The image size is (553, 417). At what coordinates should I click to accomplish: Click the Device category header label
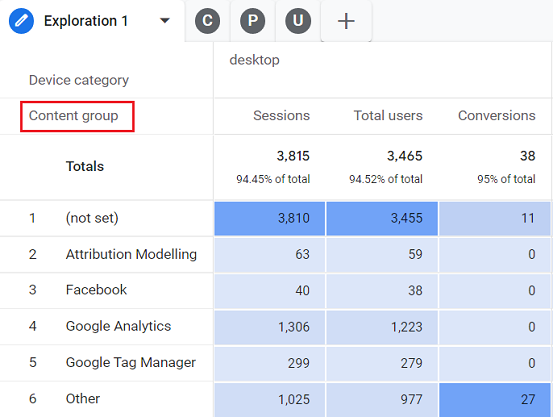pyautogui.click(x=79, y=80)
